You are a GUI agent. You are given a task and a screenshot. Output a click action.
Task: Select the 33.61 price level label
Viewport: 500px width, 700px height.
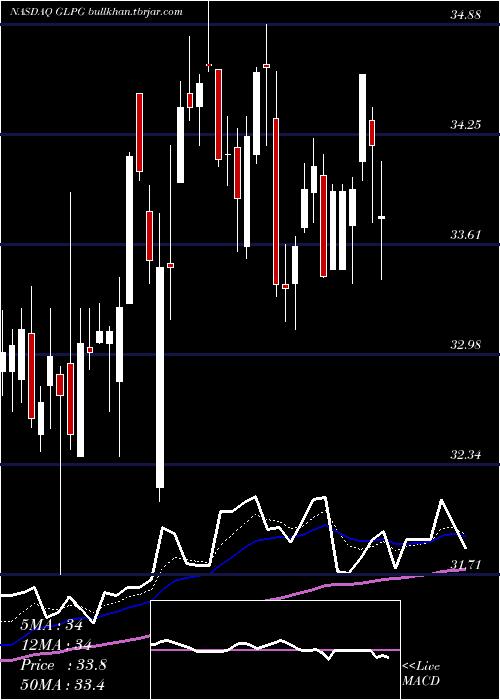(x=465, y=235)
